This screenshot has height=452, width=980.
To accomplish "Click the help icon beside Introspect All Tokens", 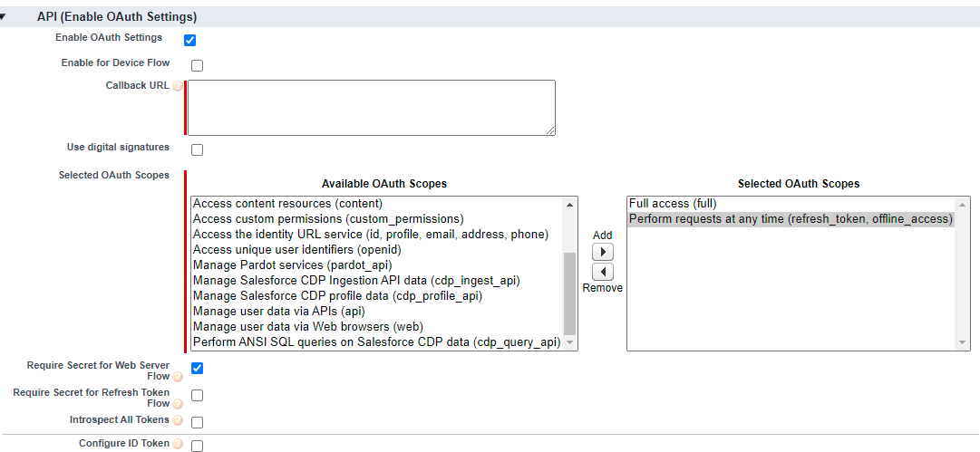I will 178,421.
